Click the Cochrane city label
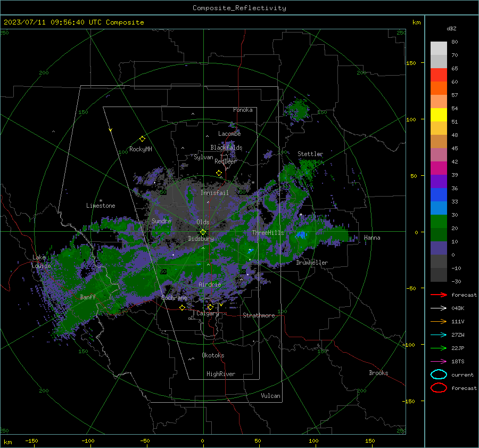Image resolution: width=479 pixels, height=448 pixels. coord(174,298)
